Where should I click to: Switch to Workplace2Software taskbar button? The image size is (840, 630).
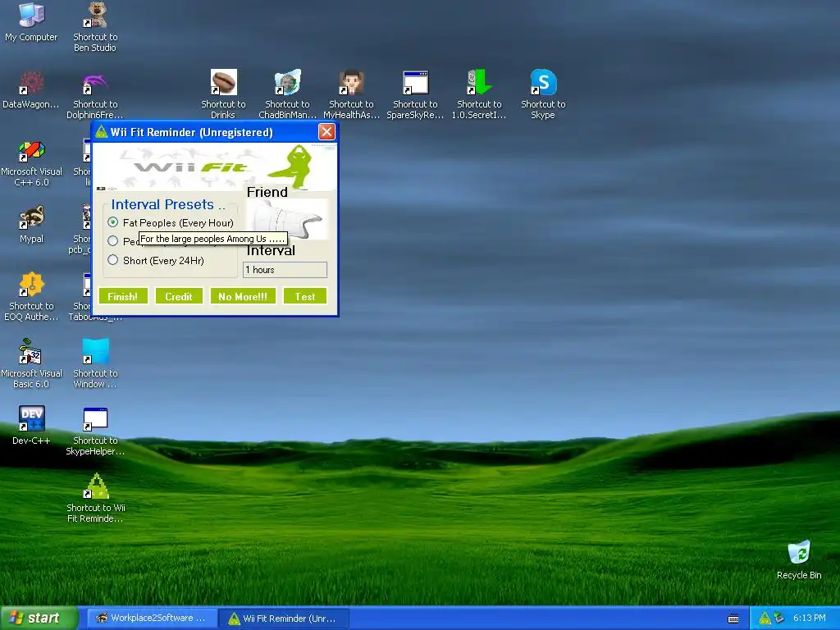pyautogui.click(x=152, y=619)
